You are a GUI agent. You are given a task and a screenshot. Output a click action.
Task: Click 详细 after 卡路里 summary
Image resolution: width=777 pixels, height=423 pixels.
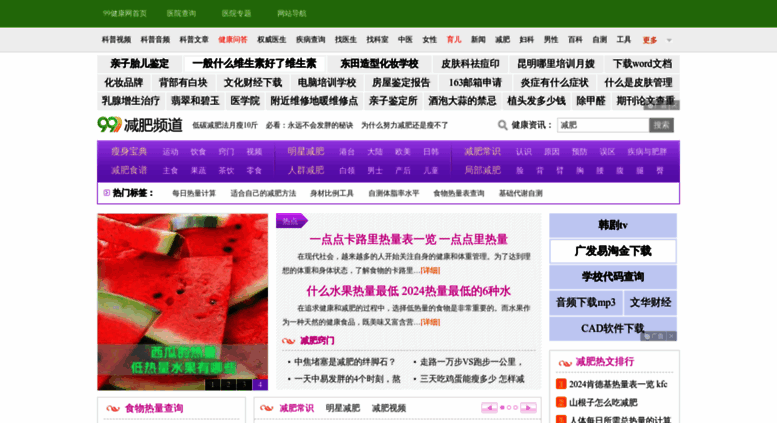[430, 270]
